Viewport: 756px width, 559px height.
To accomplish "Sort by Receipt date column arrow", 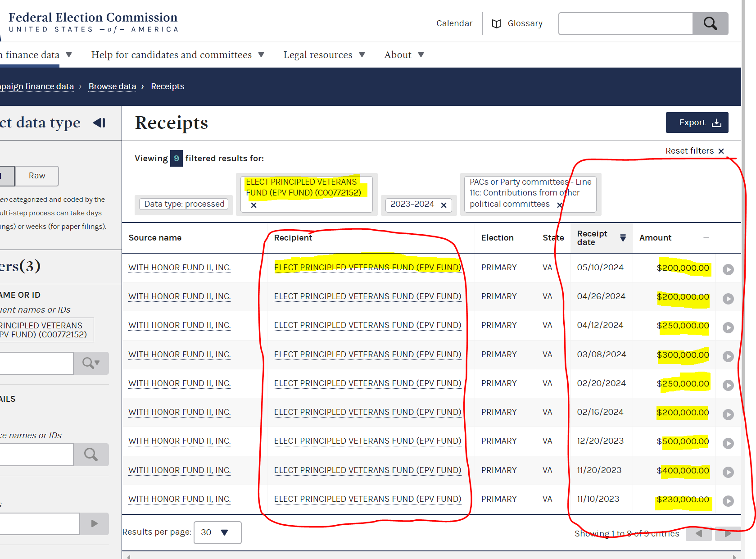I will pos(623,238).
